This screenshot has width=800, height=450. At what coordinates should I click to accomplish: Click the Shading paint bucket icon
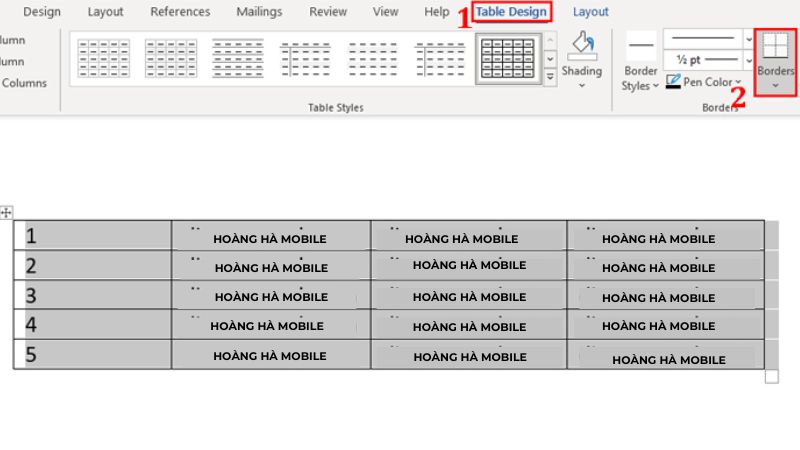pos(581,45)
